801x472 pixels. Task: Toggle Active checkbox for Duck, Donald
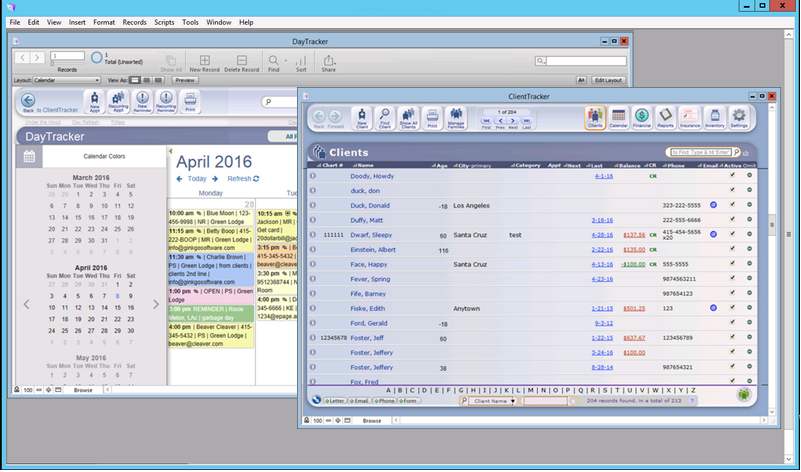pyautogui.click(x=733, y=205)
